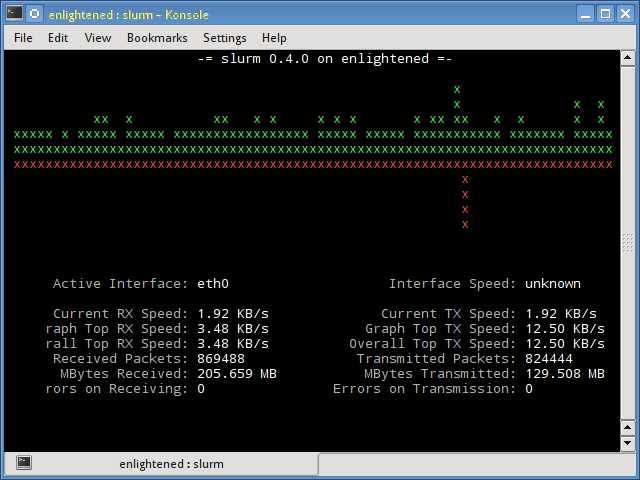Click the 'Active Interface:' label
The width and height of the screenshot is (640, 480).
pyautogui.click(x=121, y=284)
